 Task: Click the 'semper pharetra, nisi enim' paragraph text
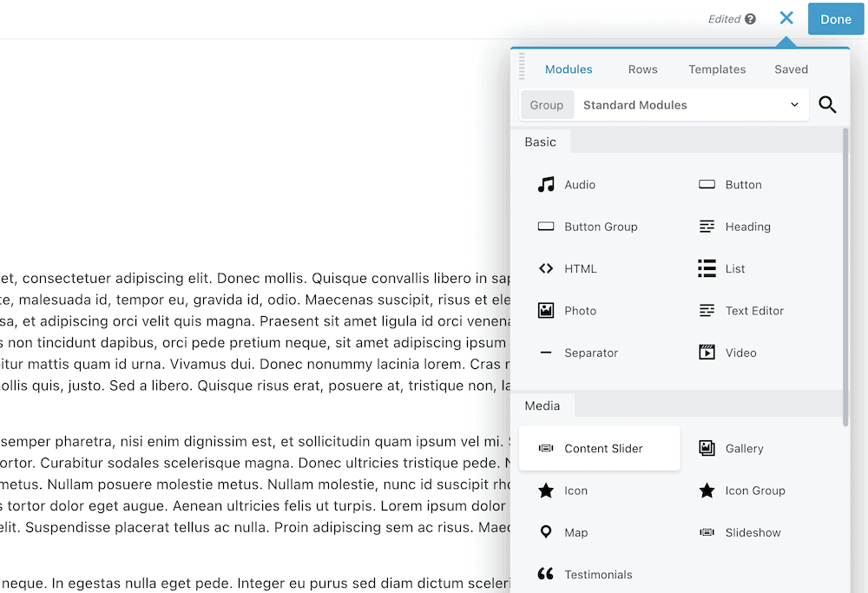pos(90,441)
